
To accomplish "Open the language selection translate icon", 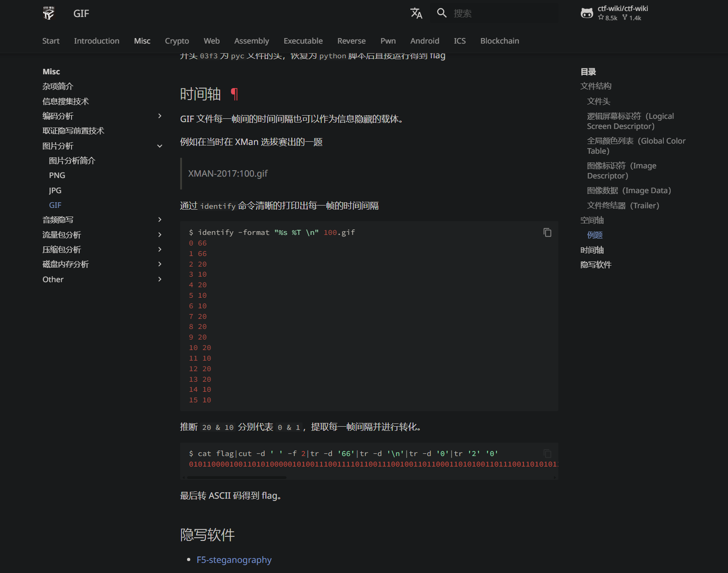I will 416,13.
